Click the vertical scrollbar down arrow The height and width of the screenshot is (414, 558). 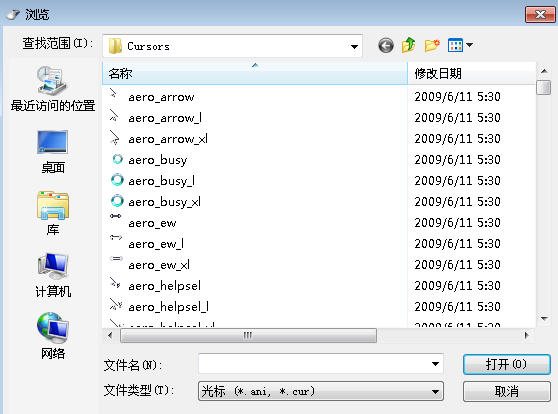[x=544, y=319]
